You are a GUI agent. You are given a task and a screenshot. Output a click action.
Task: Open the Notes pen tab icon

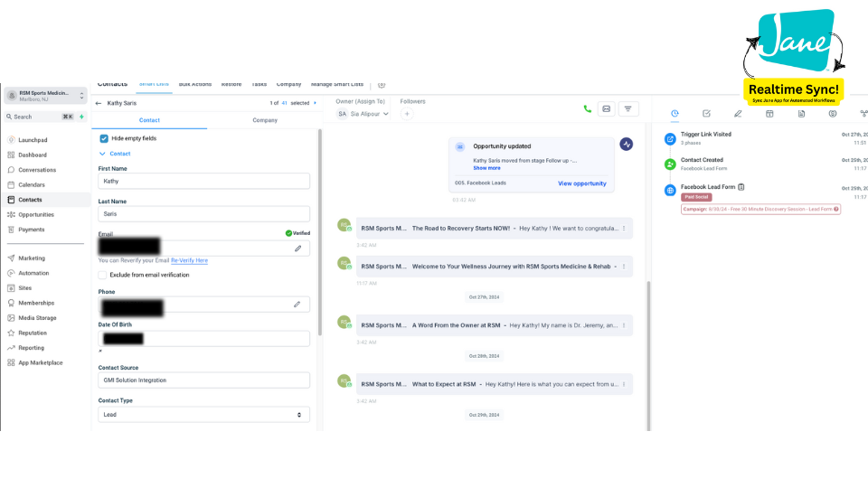tap(738, 114)
